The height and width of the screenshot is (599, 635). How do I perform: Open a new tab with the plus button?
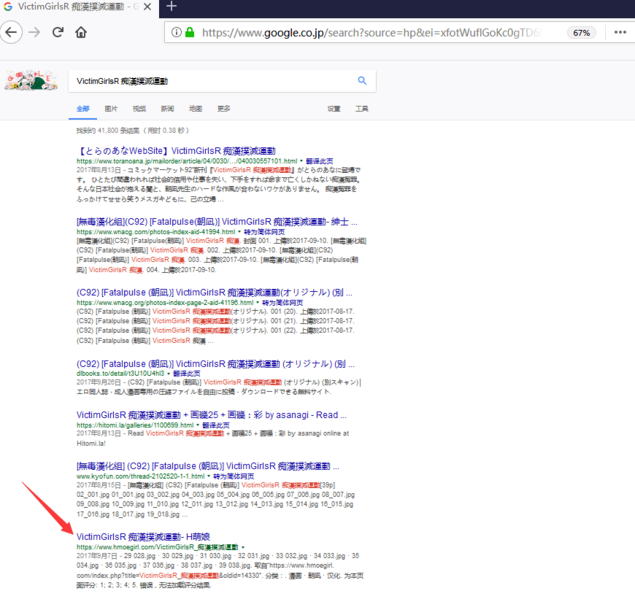click(x=171, y=7)
